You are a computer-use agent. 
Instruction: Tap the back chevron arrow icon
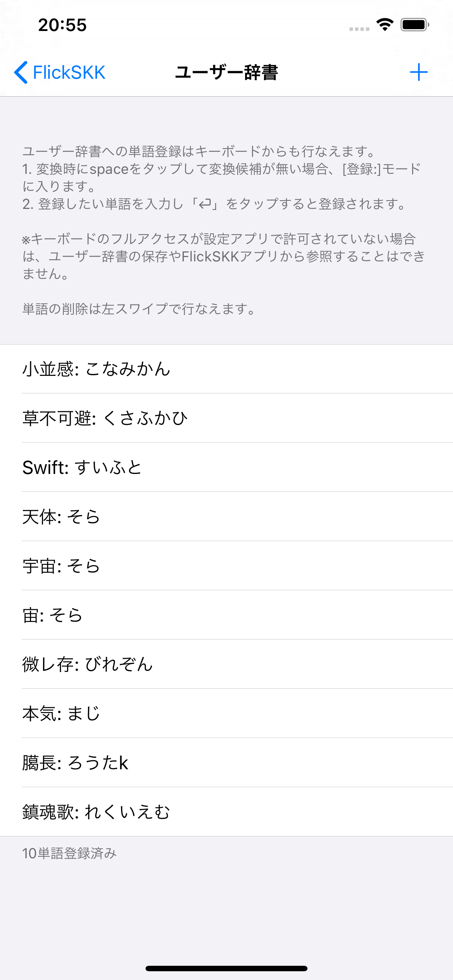(x=21, y=72)
